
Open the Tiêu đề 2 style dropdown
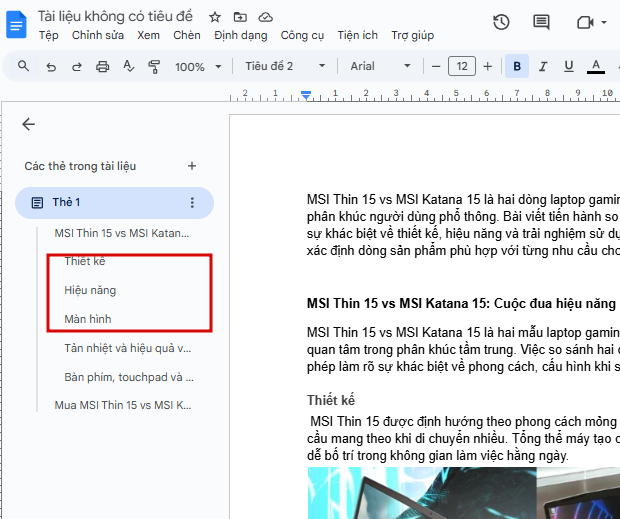coord(285,66)
